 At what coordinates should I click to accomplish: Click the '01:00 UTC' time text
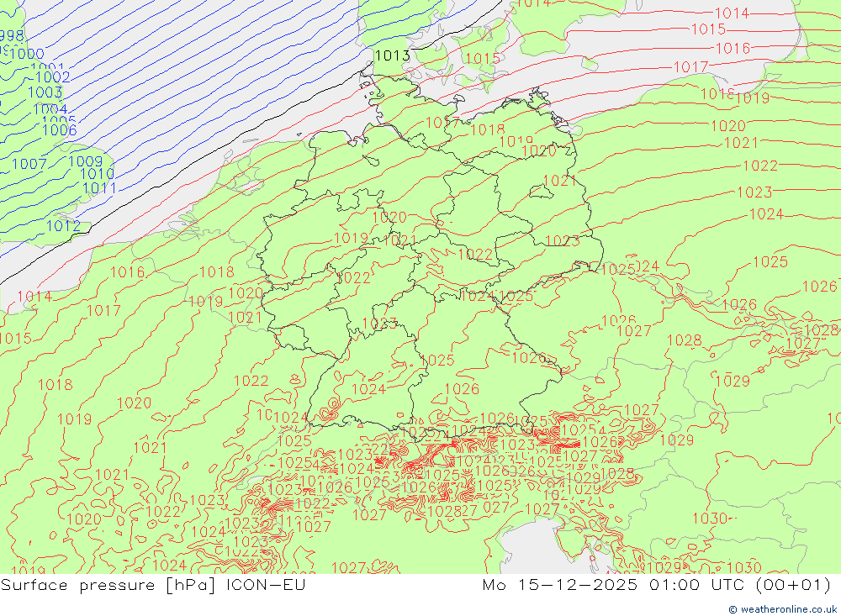(x=696, y=584)
